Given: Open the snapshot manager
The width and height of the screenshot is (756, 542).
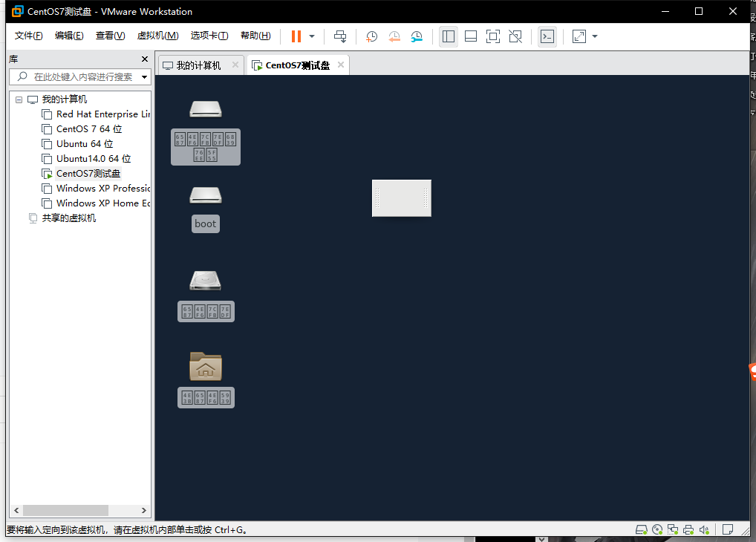Looking at the screenshot, I should point(417,36).
